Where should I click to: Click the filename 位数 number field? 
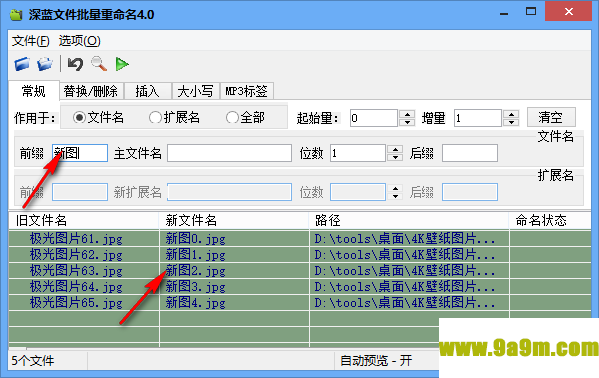pos(358,153)
